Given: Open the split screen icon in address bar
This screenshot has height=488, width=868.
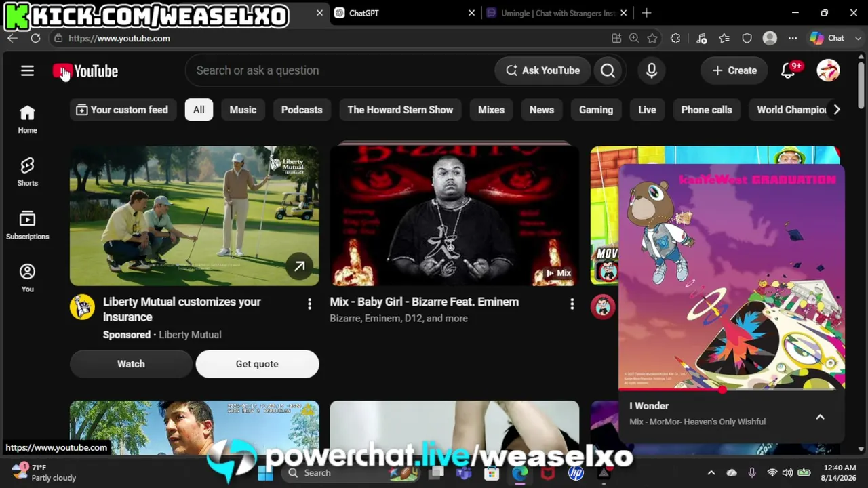Looking at the screenshot, I should [x=616, y=39].
